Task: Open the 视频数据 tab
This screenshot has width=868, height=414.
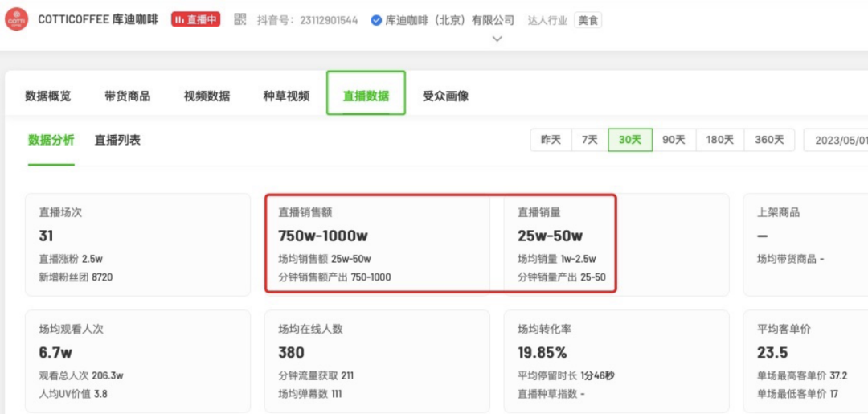Action: [x=207, y=96]
